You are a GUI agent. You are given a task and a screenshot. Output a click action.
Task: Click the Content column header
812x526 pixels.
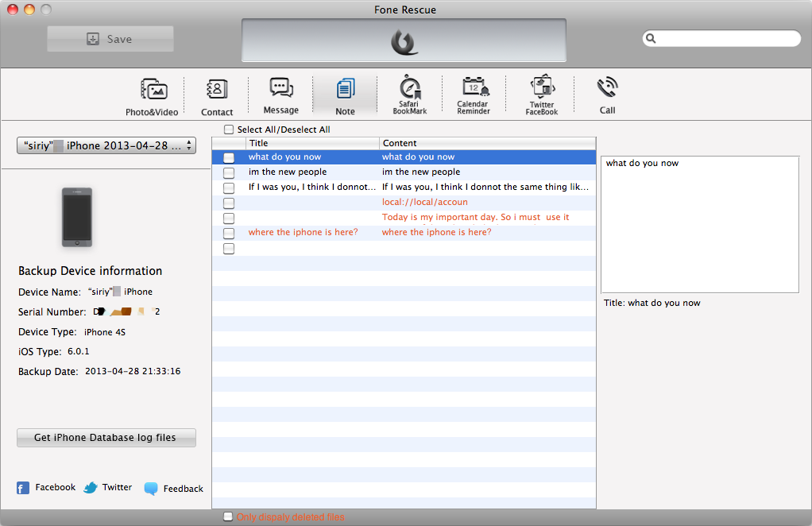pyautogui.click(x=487, y=143)
